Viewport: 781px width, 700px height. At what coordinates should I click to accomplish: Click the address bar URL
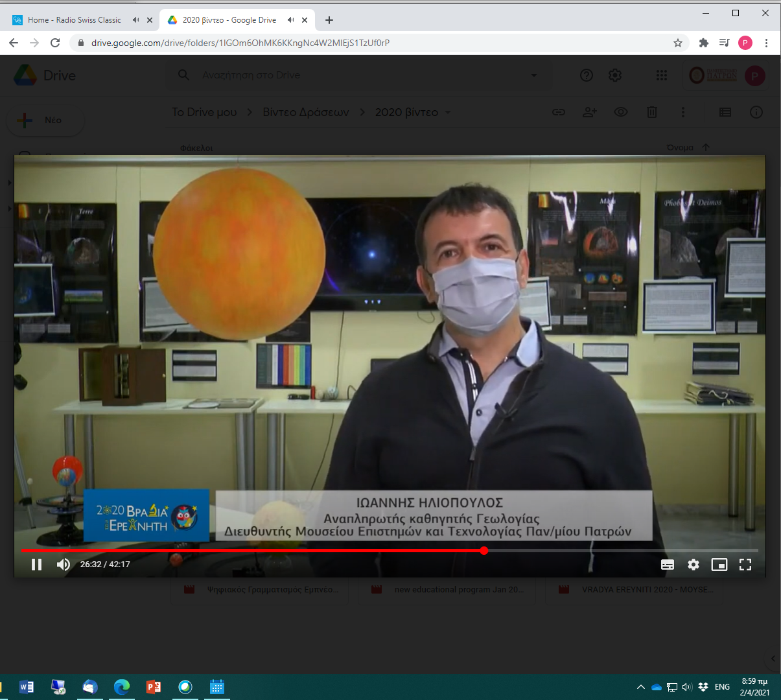(240, 43)
